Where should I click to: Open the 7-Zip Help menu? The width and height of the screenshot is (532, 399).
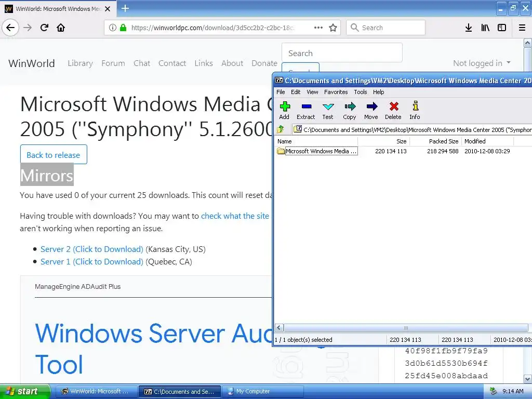coord(378,92)
